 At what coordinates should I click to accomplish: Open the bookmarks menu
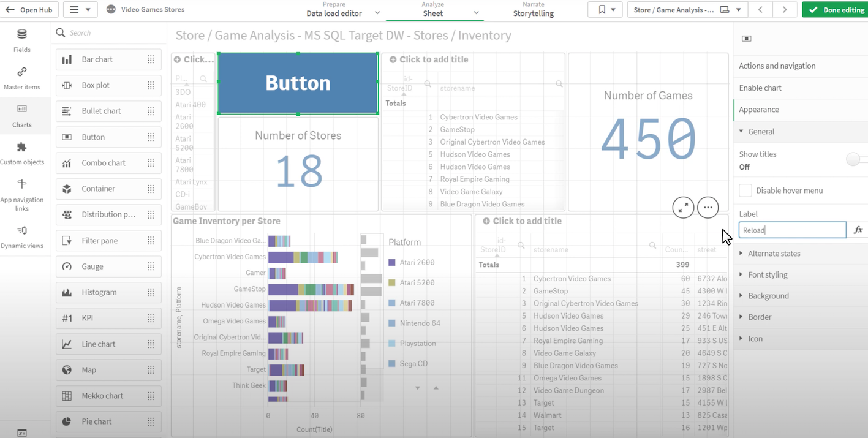click(x=605, y=9)
